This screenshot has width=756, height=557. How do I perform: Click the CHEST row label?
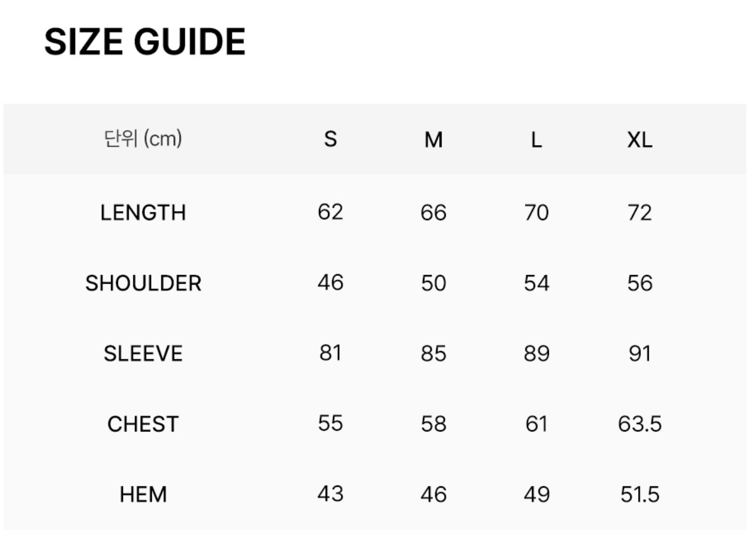coord(143,424)
